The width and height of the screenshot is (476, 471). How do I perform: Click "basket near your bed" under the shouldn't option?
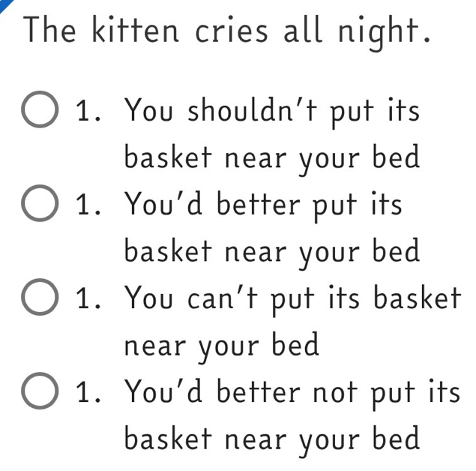point(271,158)
